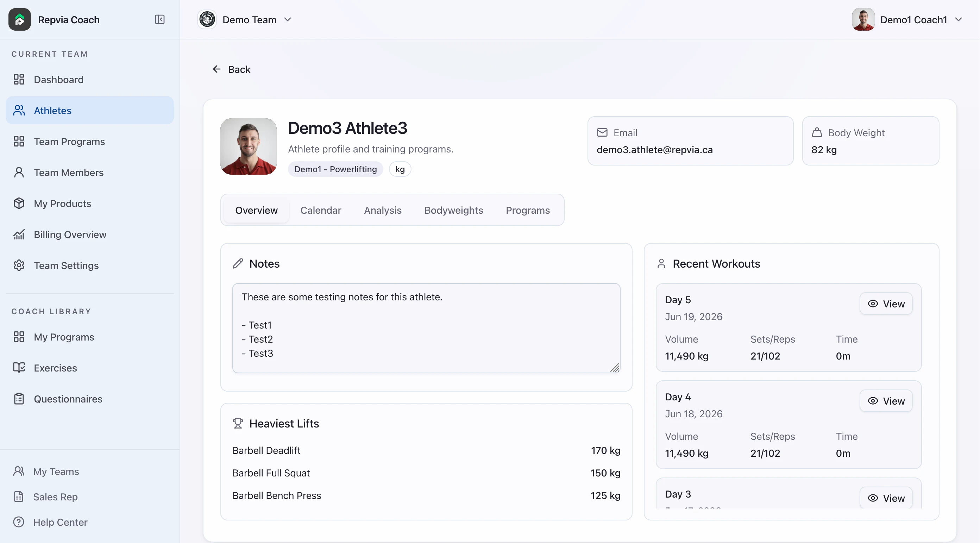Click the Barbell Deadlift row

(427, 450)
